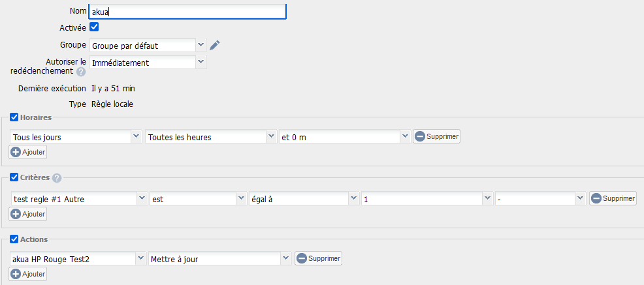The image size is (644, 285).
Task: Add a new action with Ajouter
Action: click(x=28, y=274)
